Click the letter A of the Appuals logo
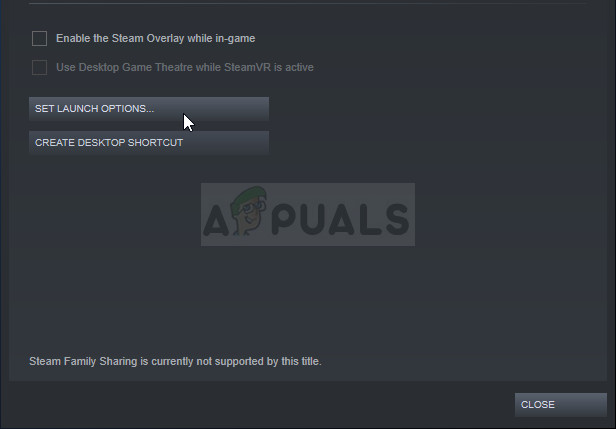Image resolution: width=616 pixels, height=429 pixels. tap(216, 220)
